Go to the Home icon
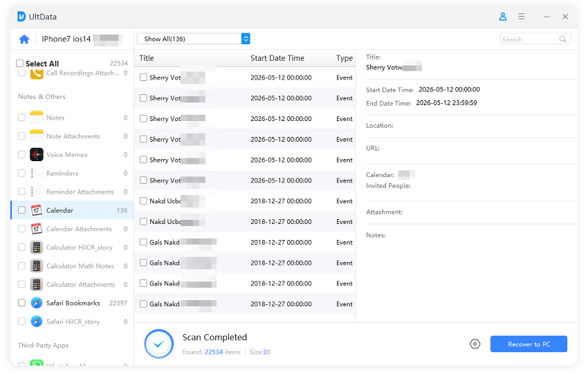588x381 pixels. tap(24, 39)
